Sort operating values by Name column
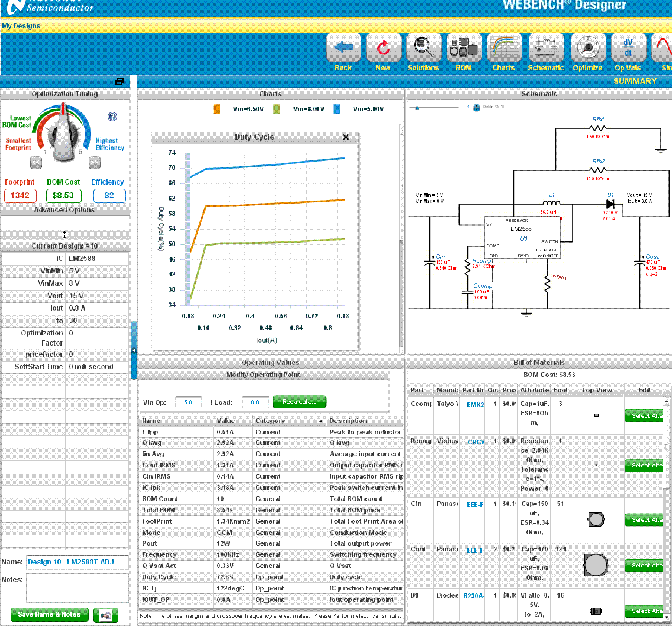The height and width of the screenshot is (626, 672). [176, 421]
